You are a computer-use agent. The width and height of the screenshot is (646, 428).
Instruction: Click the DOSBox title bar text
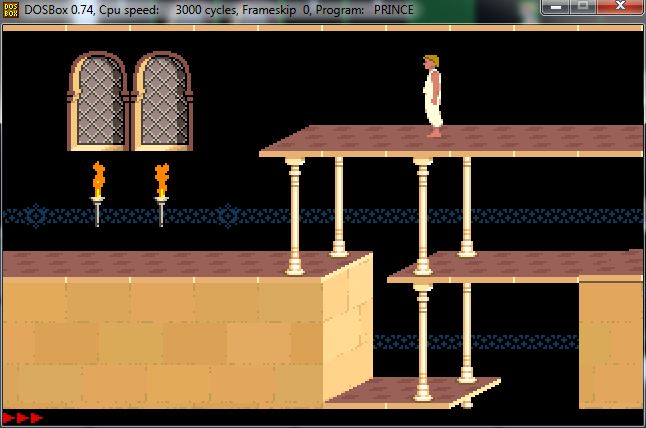click(219, 10)
